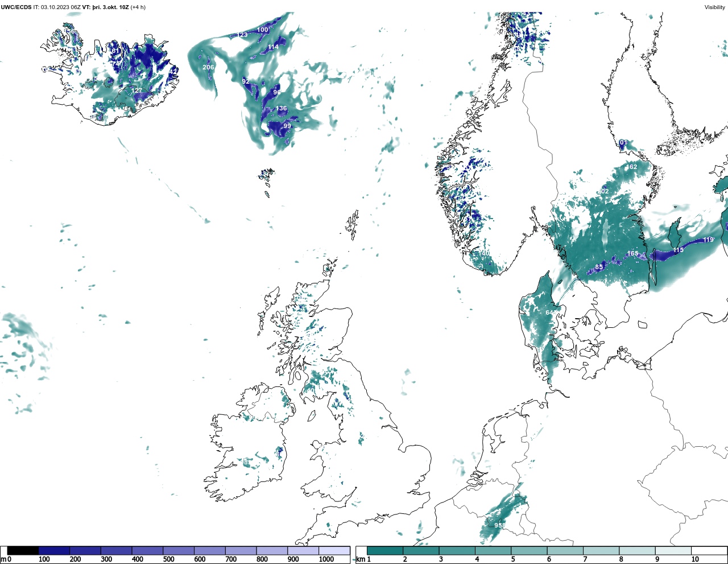
Task: Click the 500–600 m legend swatch
Action: [179, 551]
